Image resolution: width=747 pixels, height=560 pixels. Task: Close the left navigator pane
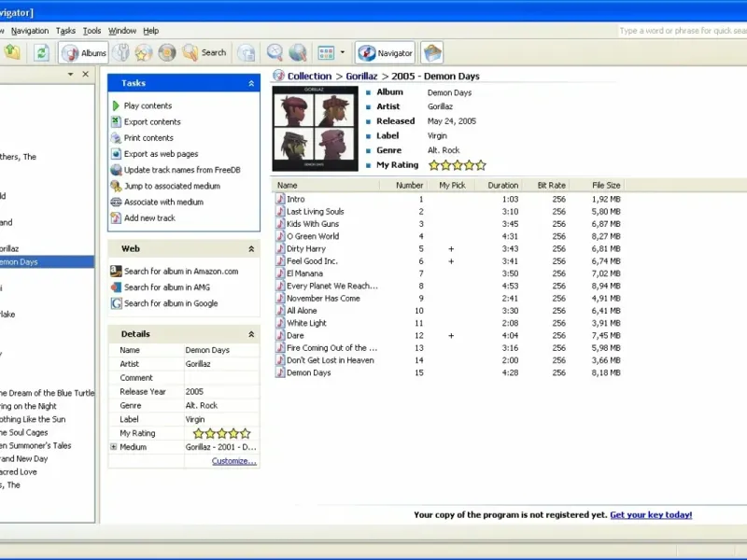tap(86, 74)
